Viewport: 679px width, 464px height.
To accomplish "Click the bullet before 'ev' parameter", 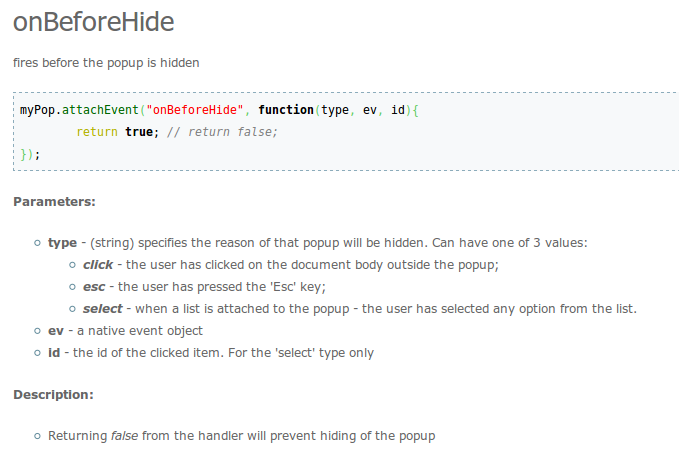I will pyautogui.click(x=38, y=331).
